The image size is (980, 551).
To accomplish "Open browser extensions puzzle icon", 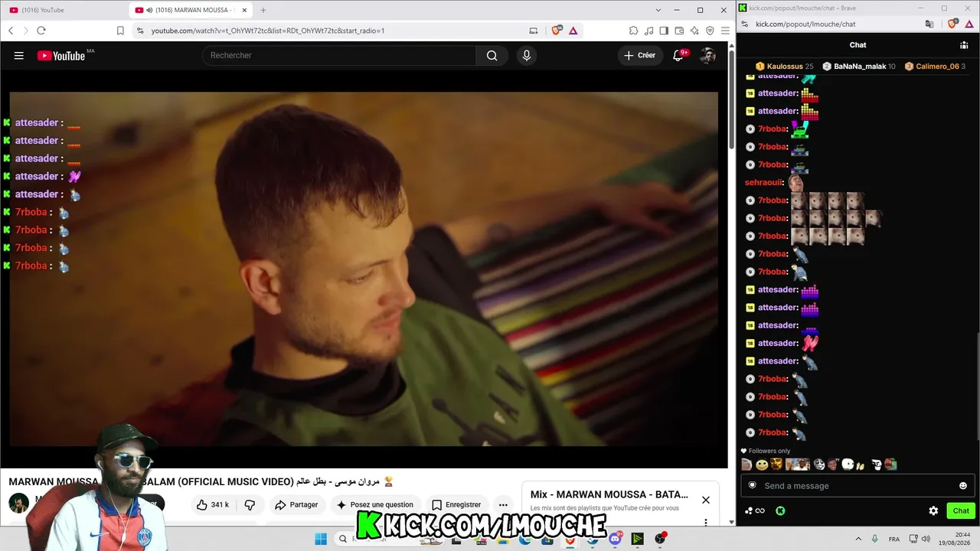I will pyautogui.click(x=633, y=31).
